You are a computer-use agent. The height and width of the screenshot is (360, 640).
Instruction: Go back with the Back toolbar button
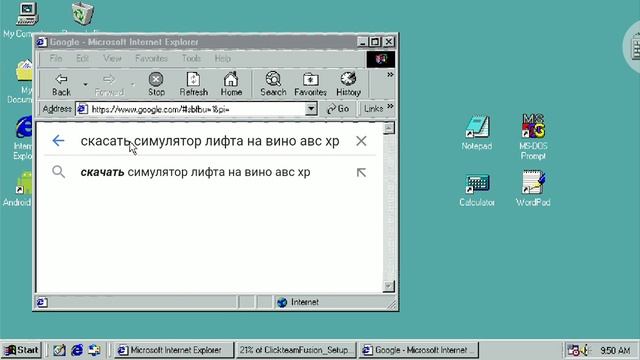point(61,84)
